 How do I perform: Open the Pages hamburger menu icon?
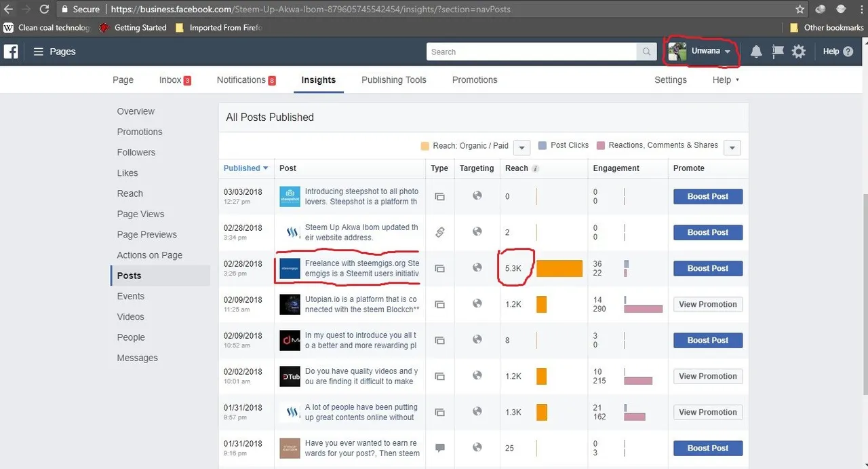39,52
